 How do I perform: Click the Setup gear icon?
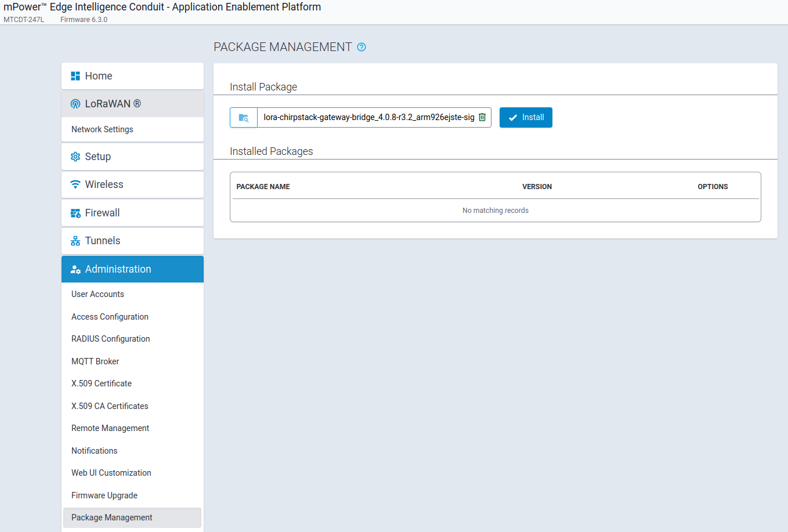[75, 157]
